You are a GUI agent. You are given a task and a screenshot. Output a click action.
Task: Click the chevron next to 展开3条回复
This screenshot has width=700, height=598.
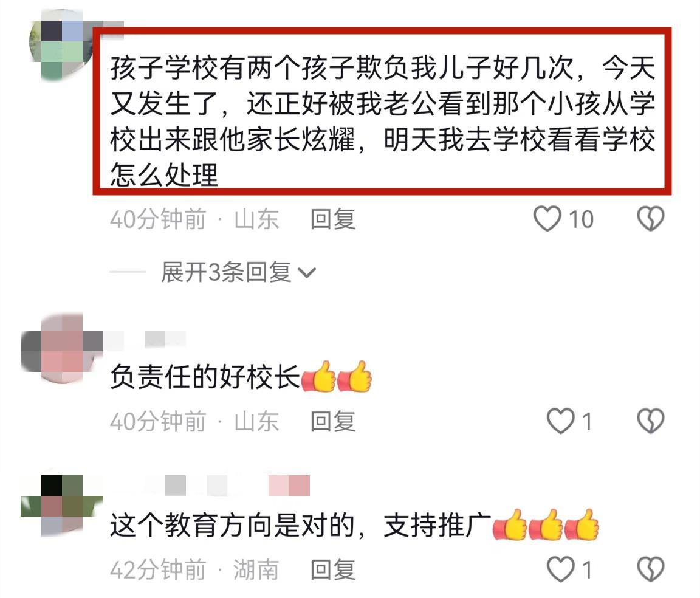307,273
